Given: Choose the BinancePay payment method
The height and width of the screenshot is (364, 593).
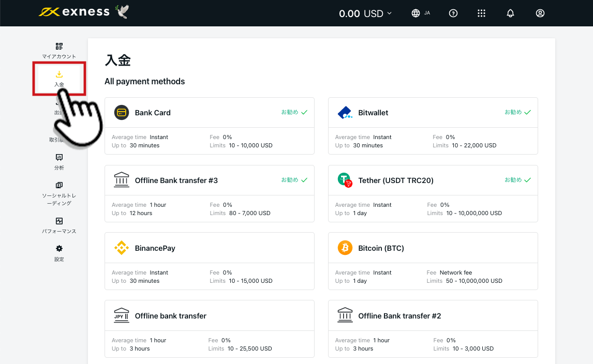Looking at the screenshot, I should pyautogui.click(x=210, y=261).
